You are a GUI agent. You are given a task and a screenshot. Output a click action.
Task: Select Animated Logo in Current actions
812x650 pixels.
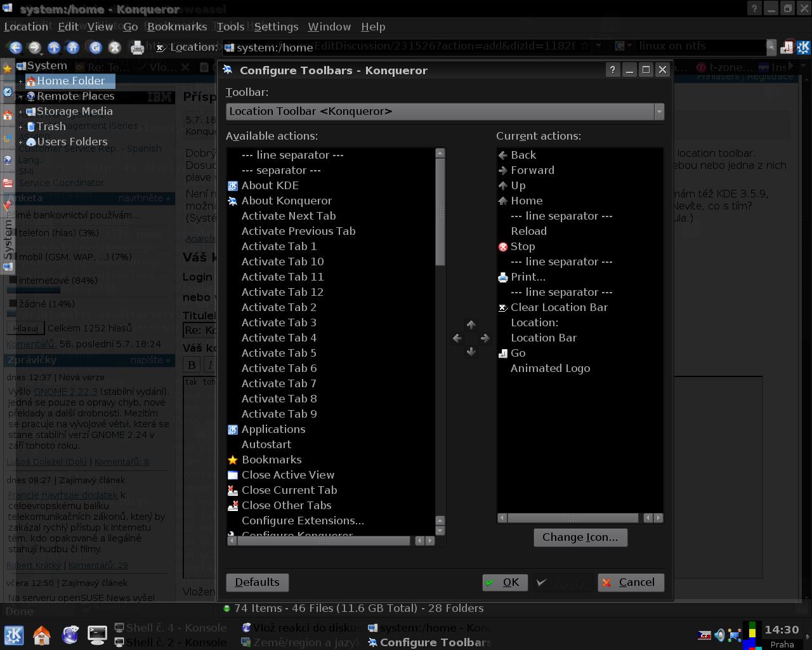[x=550, y=368]
